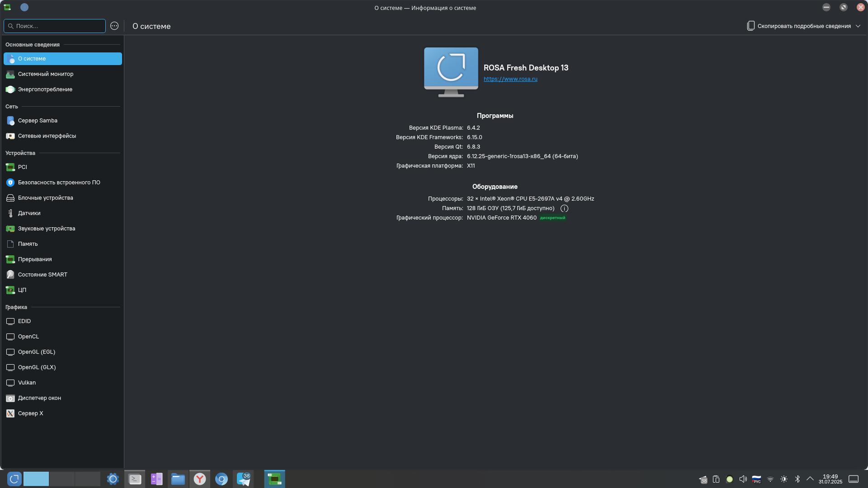Screen dimensions: 868x488
Task: Switch to System Monitor (Системный монитор) page
Action: click(x=45, y=74)
